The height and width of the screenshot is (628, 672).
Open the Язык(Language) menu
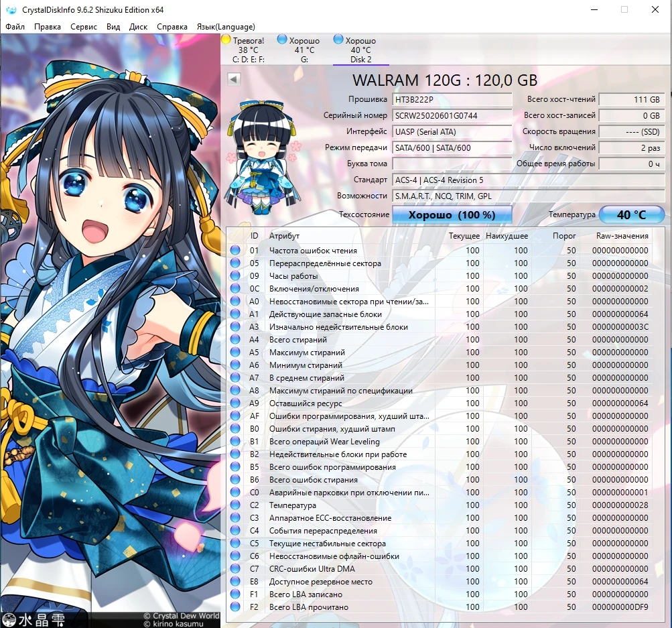pos(225,27)
